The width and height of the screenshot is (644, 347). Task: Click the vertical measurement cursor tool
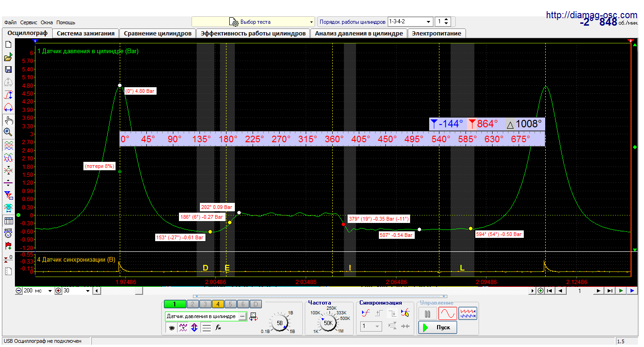(8, 95)
